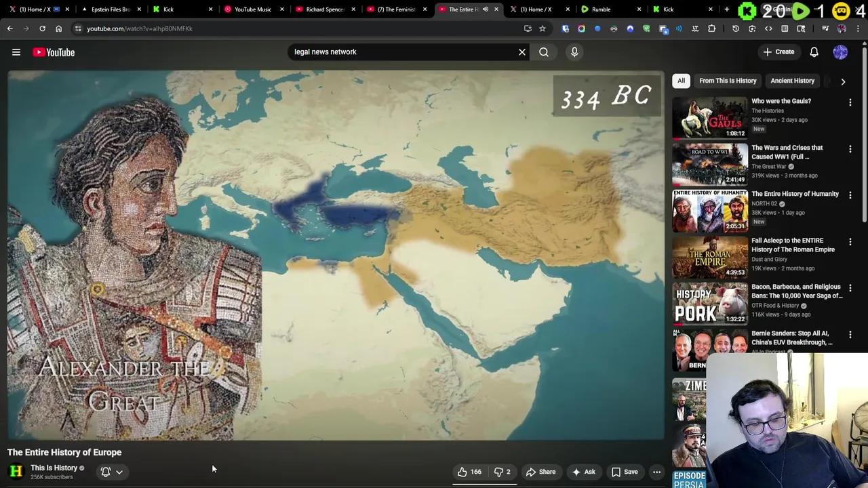Bookmark this page with the star
The image size is (868, 488).
point(542,28)
